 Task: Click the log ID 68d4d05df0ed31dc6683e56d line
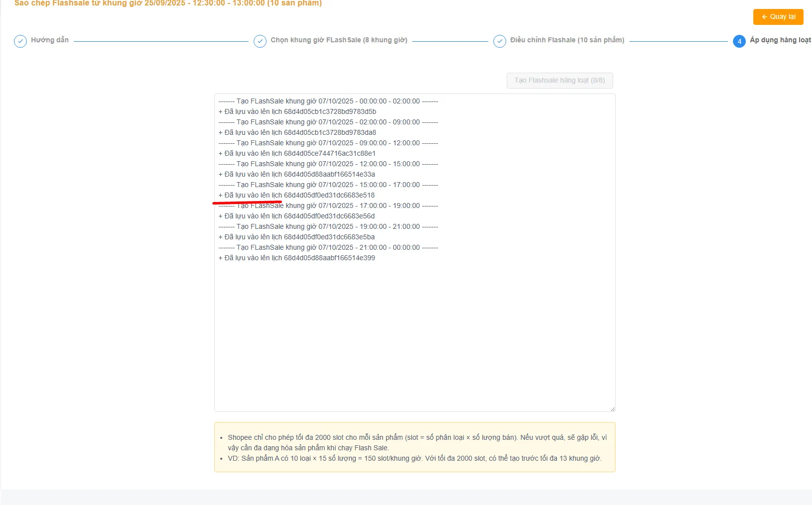click(x=297, y=216)
